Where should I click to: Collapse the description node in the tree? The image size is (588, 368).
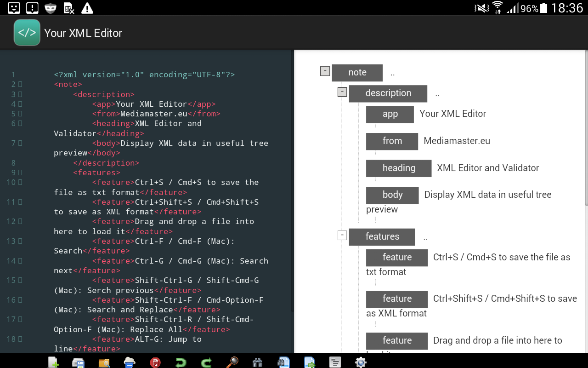pos(342,92)
